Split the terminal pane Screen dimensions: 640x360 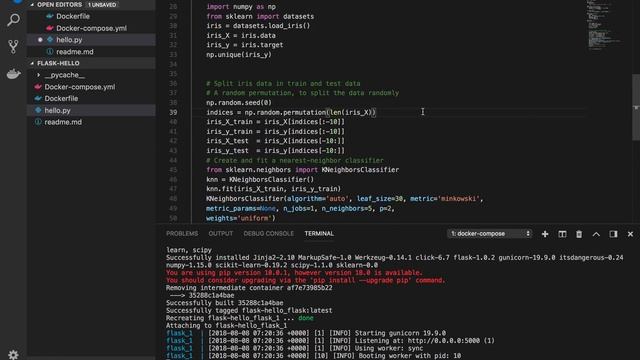click(x=562, y=234)
